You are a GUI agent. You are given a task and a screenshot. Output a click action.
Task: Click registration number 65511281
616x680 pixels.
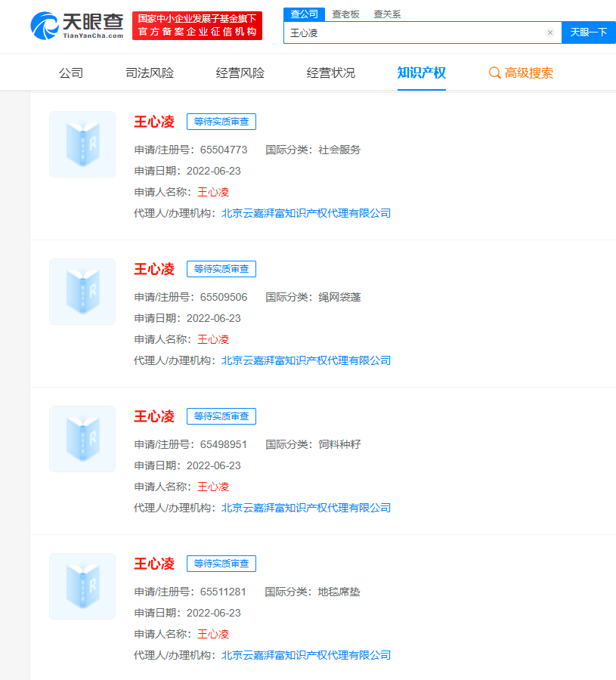point(223,592)
